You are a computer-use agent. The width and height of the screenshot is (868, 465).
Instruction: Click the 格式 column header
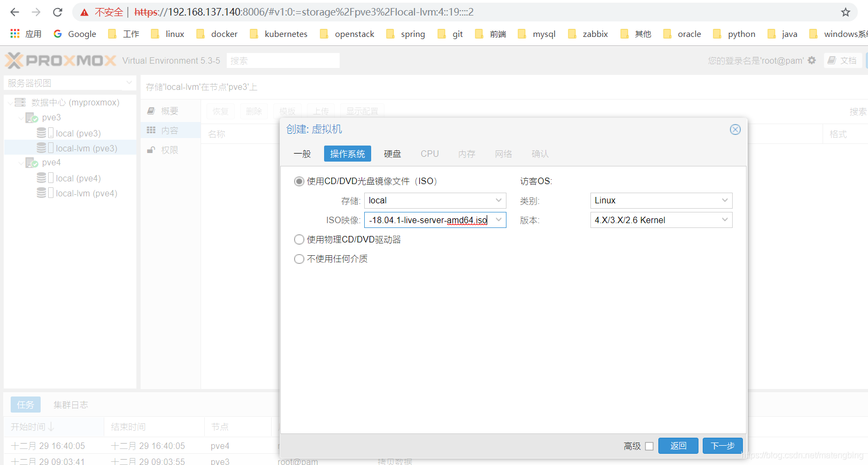tap(845, 134)
